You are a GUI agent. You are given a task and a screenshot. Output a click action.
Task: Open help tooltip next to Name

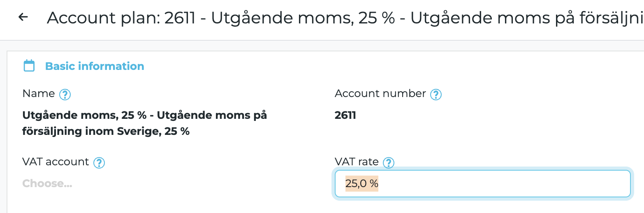coord(65,95)
